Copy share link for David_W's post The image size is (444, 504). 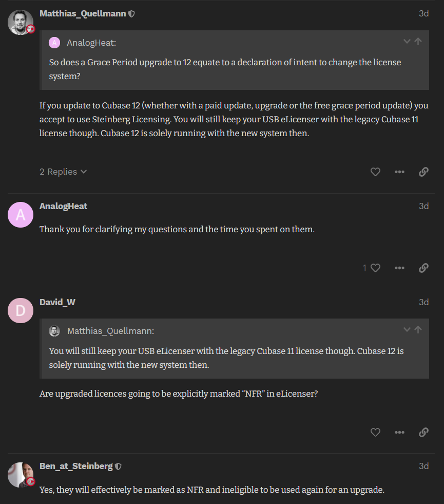(x=423, y=432)
